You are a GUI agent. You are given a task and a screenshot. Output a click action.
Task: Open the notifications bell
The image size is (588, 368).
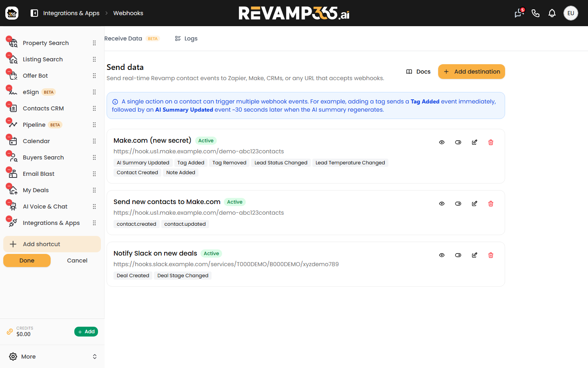tap(552, 13)
